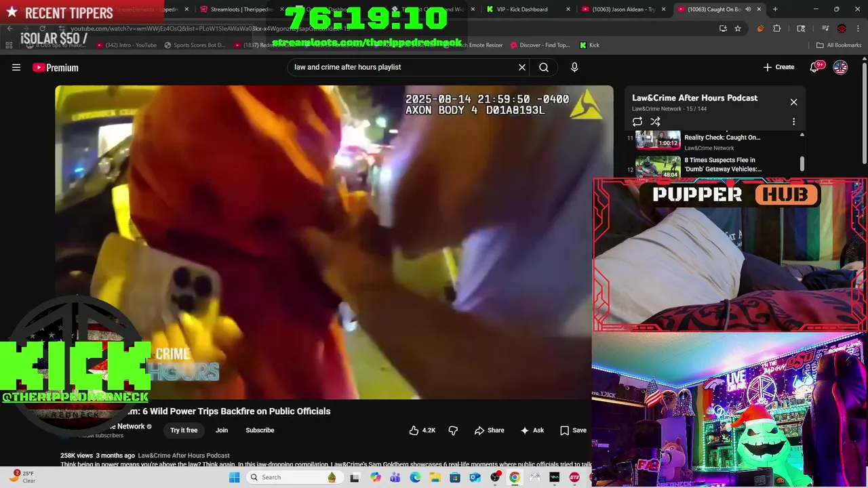Open Copilot from taskbar
The width and height of the screenshot is (868, 488).
click(375, 477)
